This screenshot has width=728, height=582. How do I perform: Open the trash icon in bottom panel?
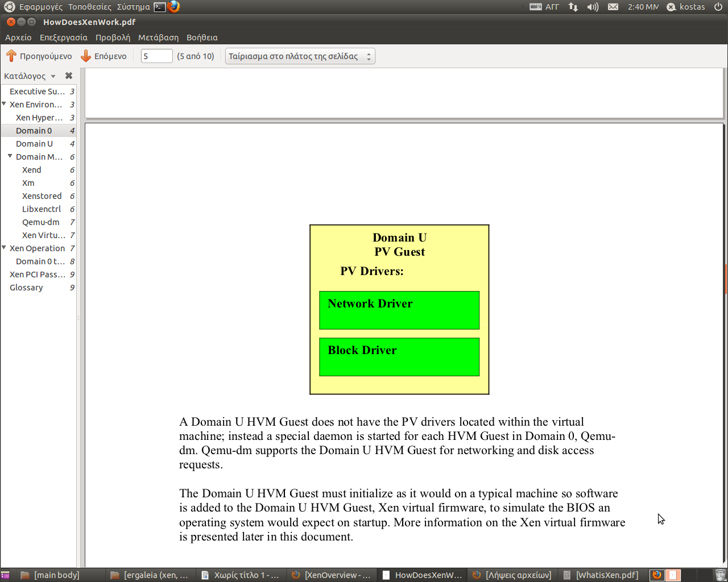pos(721,575)
